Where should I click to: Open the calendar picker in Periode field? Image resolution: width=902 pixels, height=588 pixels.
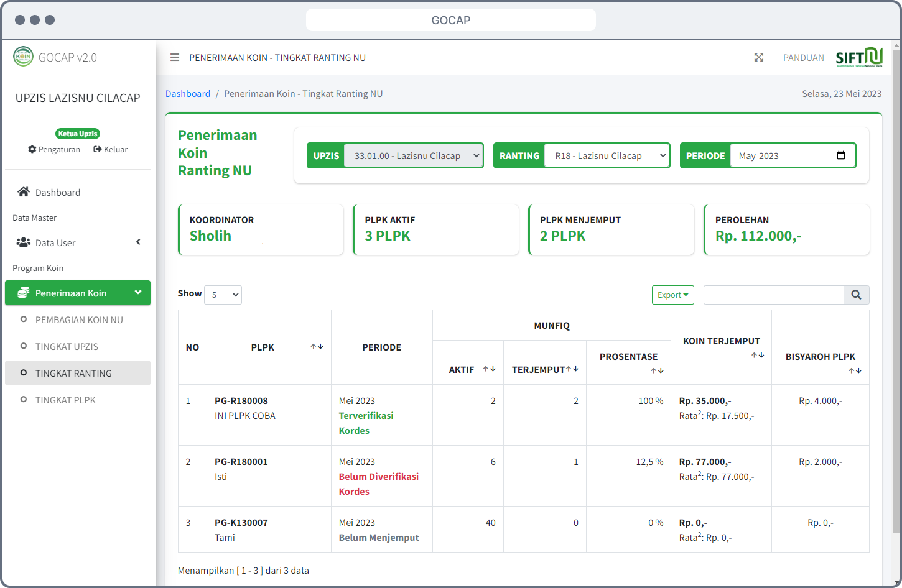pyautogui.click(x=841, y=155)
